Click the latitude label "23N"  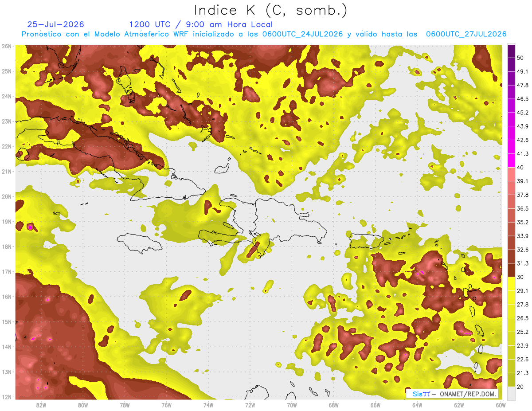(x=7, y=121)
